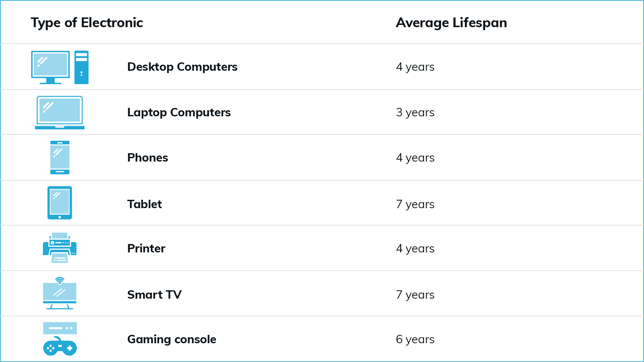
Task: Click the Average Lifespan column header
Action: (451, 23)
